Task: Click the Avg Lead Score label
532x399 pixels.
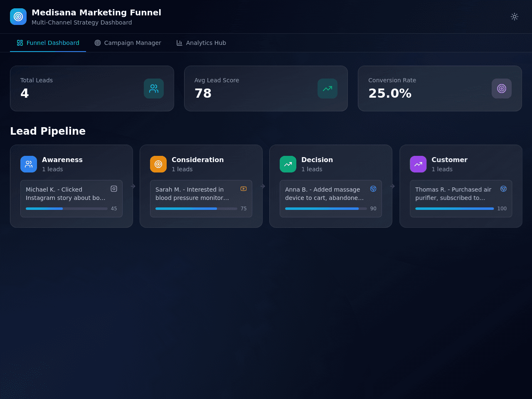Action: 217,80
